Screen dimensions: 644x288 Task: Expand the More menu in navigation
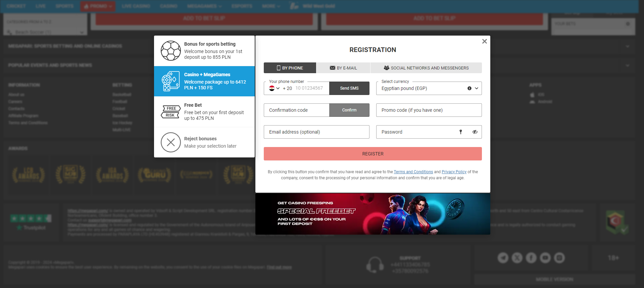tap(271, 6)
